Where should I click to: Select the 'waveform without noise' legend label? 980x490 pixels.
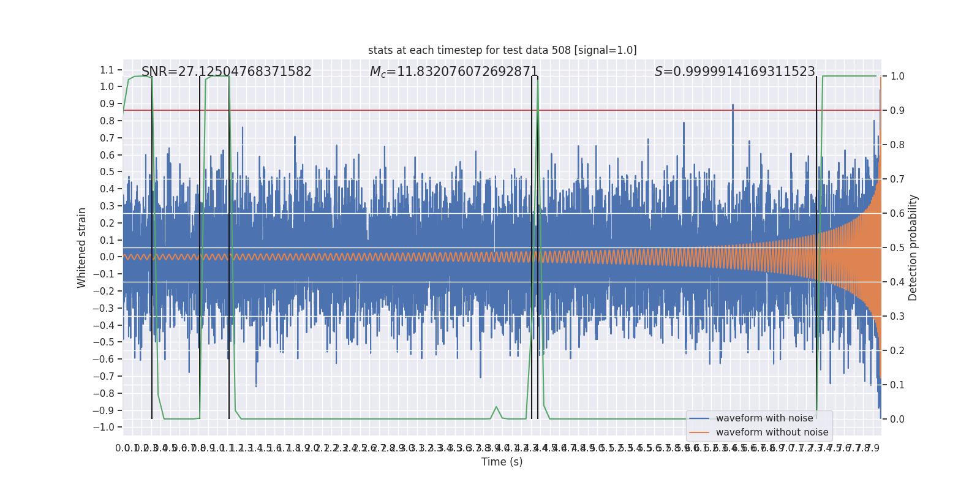point(772,432)
